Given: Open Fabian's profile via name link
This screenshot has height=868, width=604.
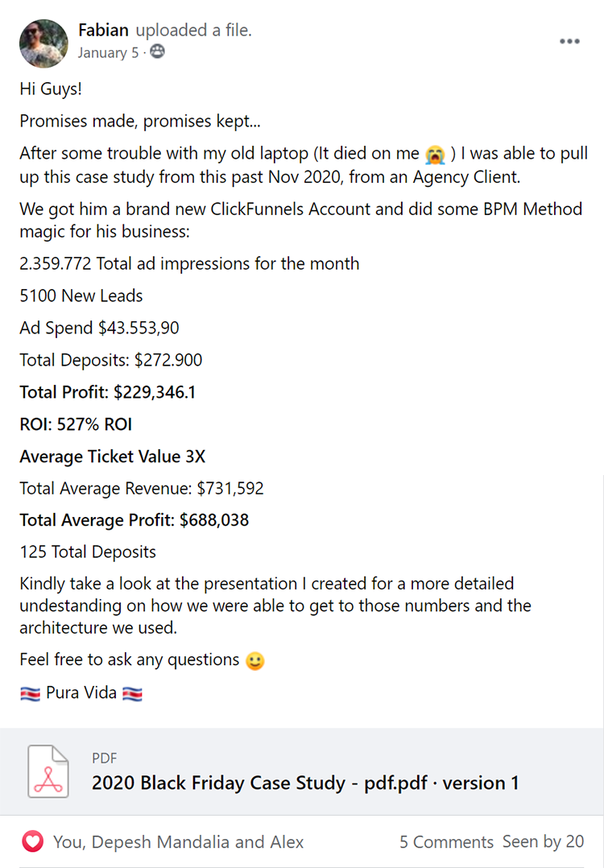Looking at the screenshot, I should (x=104, y=31).
